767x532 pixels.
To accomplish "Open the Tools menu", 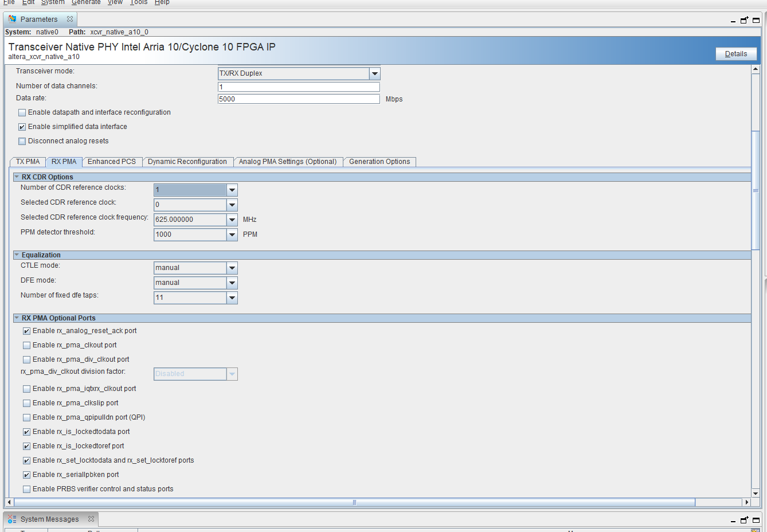I will [139, 2].
